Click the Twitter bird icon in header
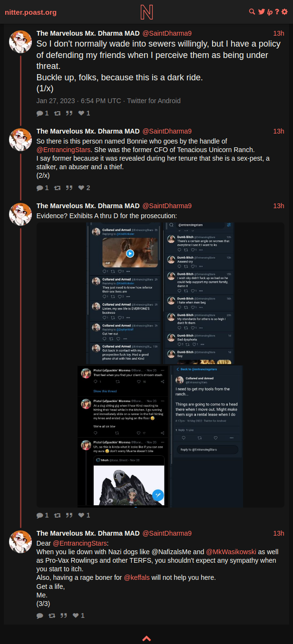The image size is (293, 644). (x=261, y=12)
